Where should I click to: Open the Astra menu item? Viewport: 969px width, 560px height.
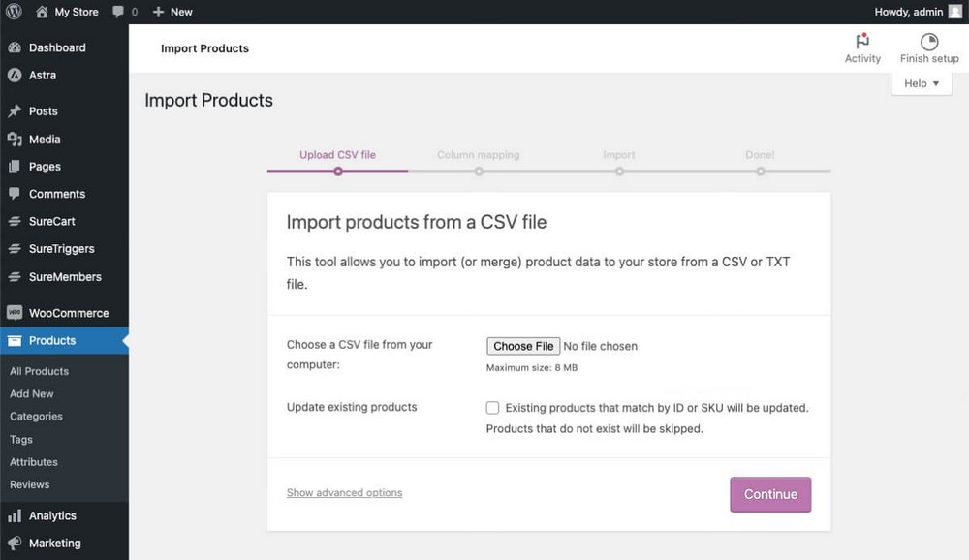(x=43, y=76)
